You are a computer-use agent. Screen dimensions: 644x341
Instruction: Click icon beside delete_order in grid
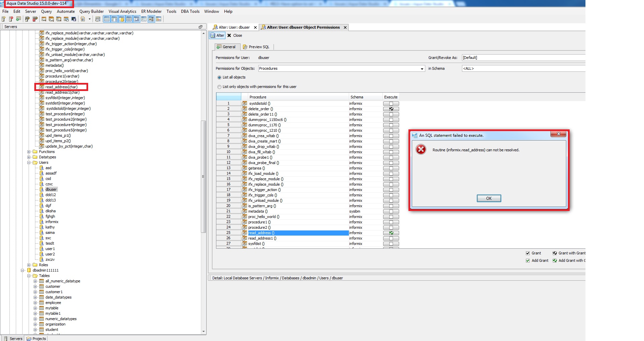point(245,109)
